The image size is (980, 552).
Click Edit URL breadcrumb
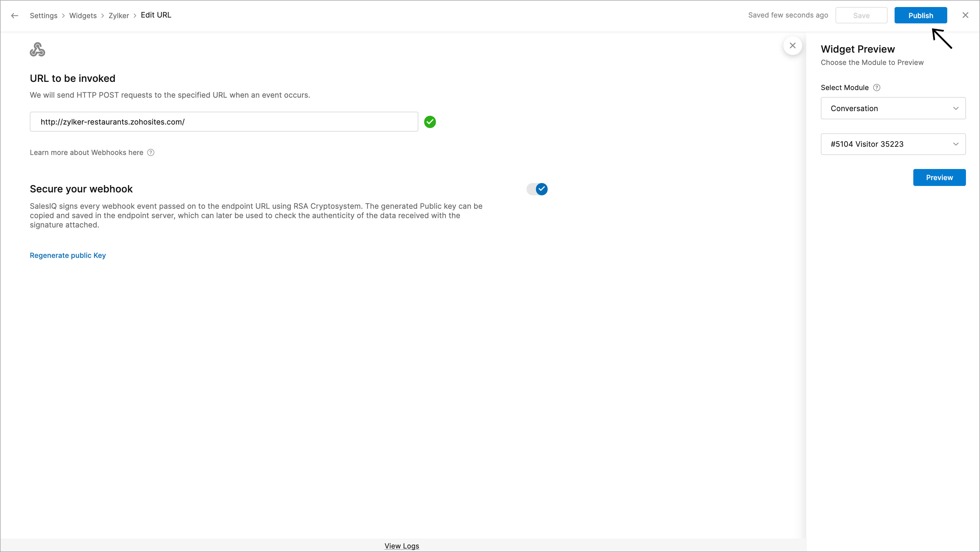156,15
